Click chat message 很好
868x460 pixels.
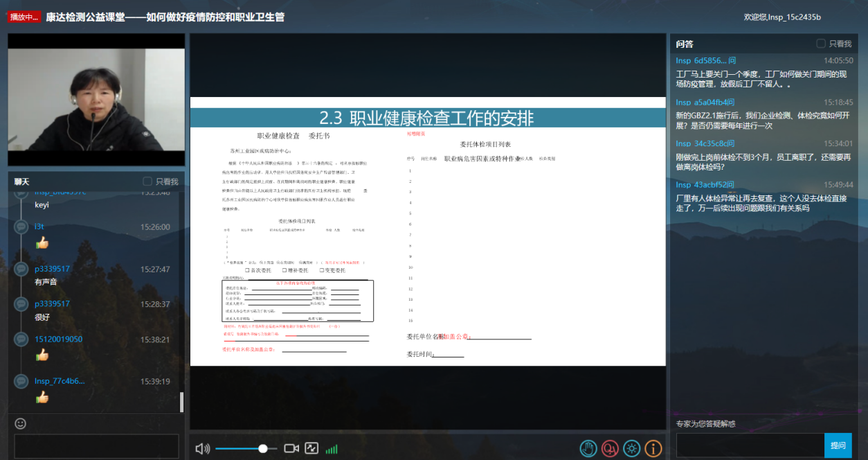pyautogui.click(x=42, y=317)
